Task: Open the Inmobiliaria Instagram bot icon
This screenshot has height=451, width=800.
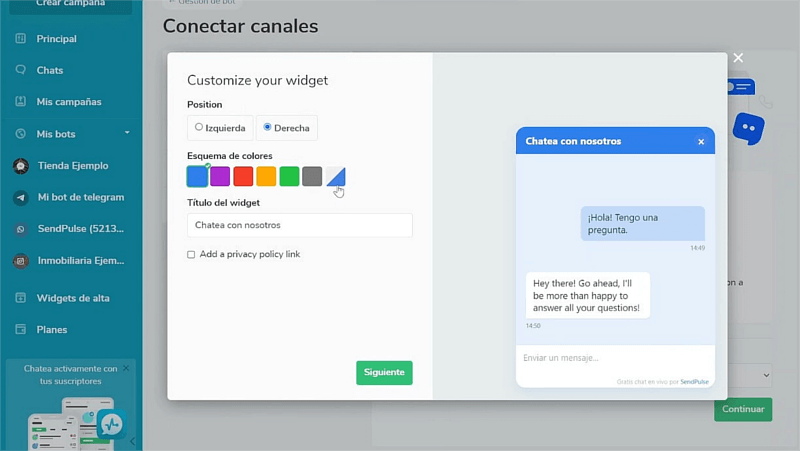Action: tap(20, 261)
